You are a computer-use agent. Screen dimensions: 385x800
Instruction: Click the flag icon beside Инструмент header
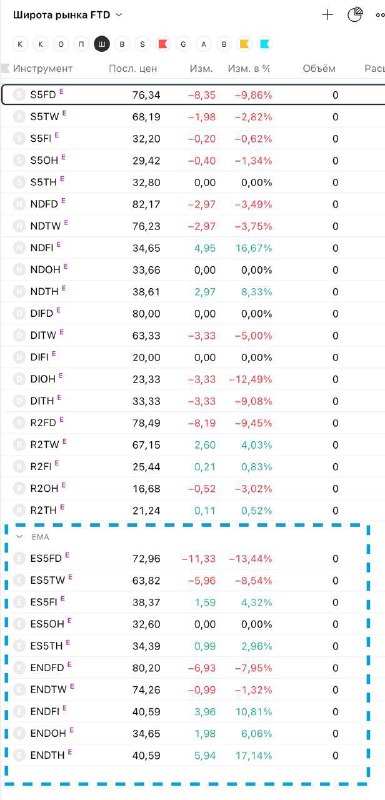[x=6, y=68]
